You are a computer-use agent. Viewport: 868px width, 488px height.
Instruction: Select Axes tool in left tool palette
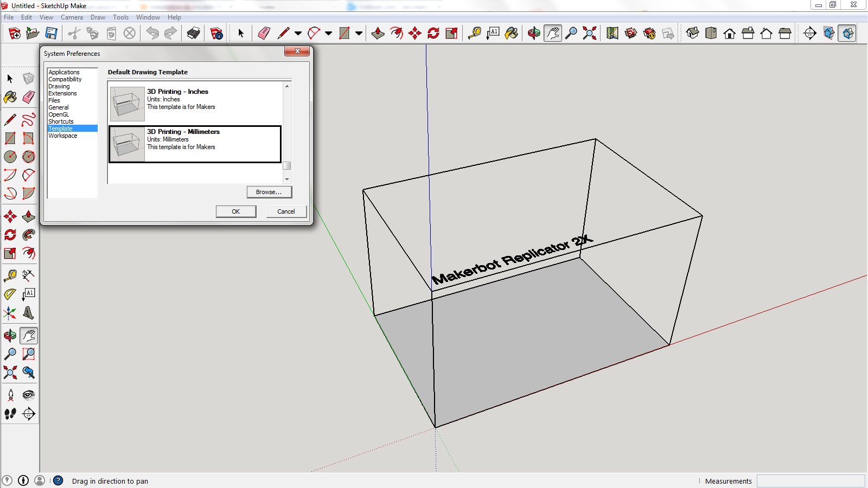pos(10,313)
